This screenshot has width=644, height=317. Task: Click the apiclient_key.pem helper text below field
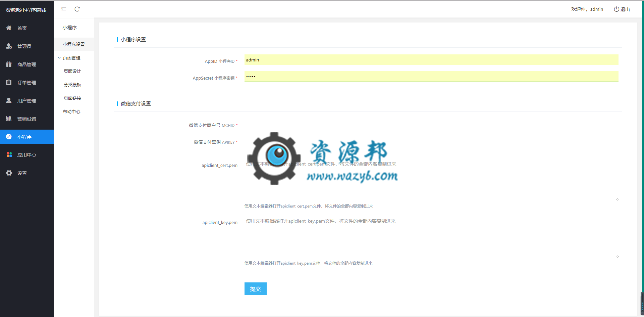tap(308, 263)
